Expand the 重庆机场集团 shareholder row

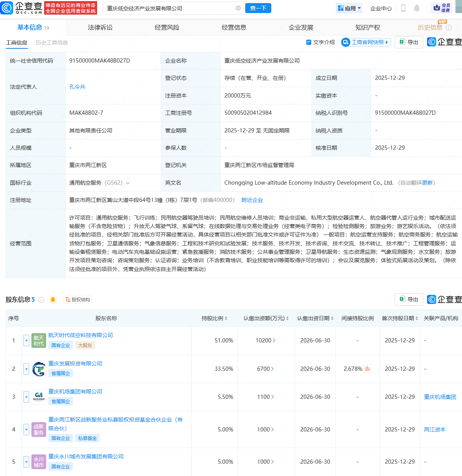coord(26,397)
